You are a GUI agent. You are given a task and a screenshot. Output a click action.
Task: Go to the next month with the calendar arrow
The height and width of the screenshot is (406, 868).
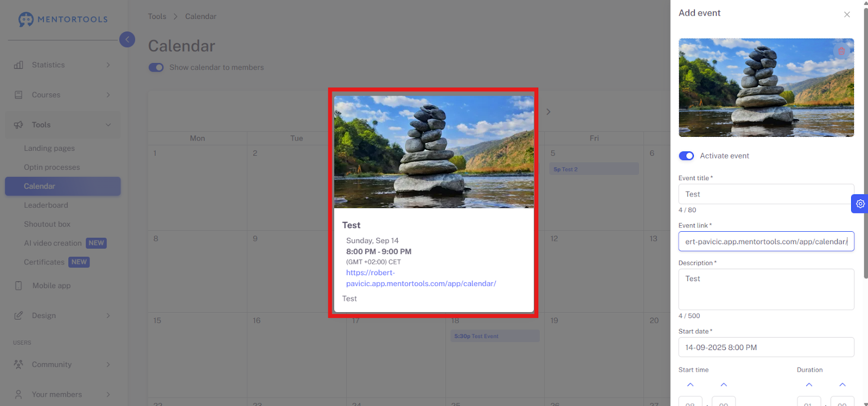coord(548,112)
